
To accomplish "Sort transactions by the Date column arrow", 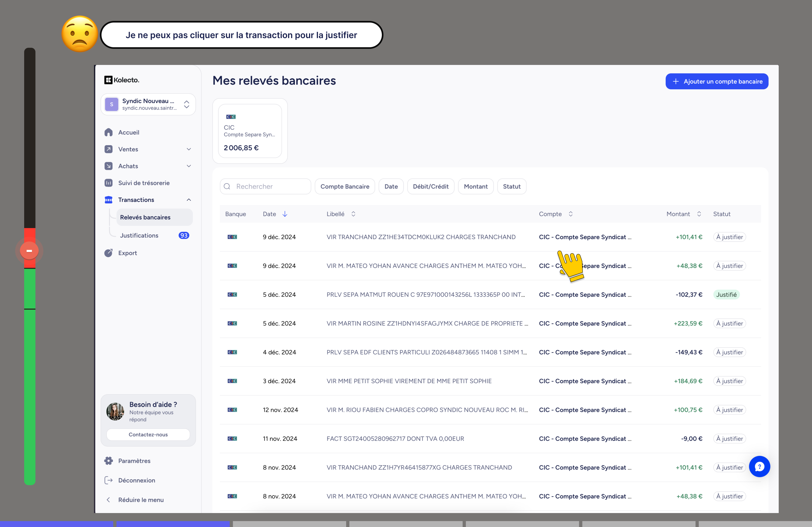I will tap(285, 214).
